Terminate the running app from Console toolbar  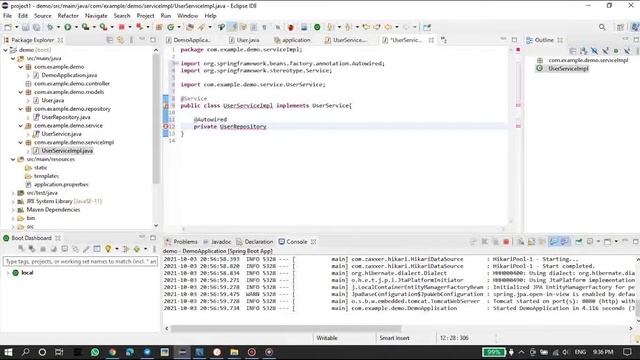coord(506,242)
